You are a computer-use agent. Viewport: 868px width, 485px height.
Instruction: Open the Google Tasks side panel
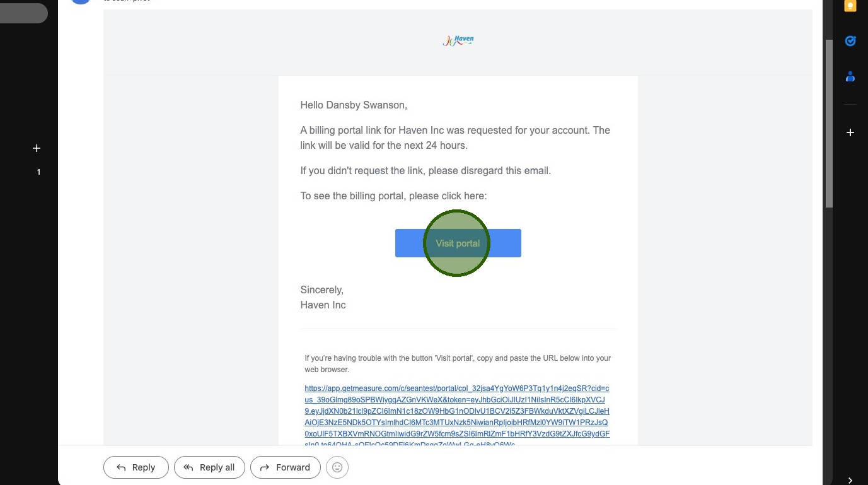coord(850,41)
